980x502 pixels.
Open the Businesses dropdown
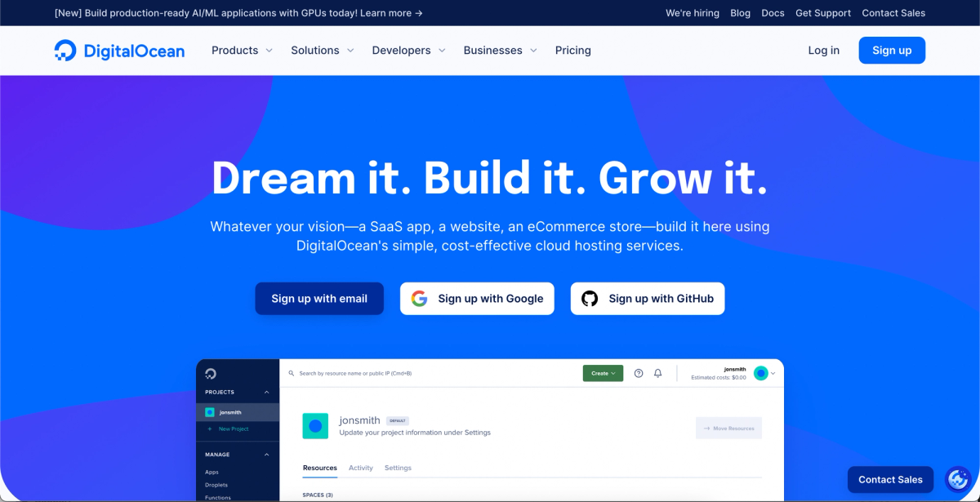[x=500, y=51]
